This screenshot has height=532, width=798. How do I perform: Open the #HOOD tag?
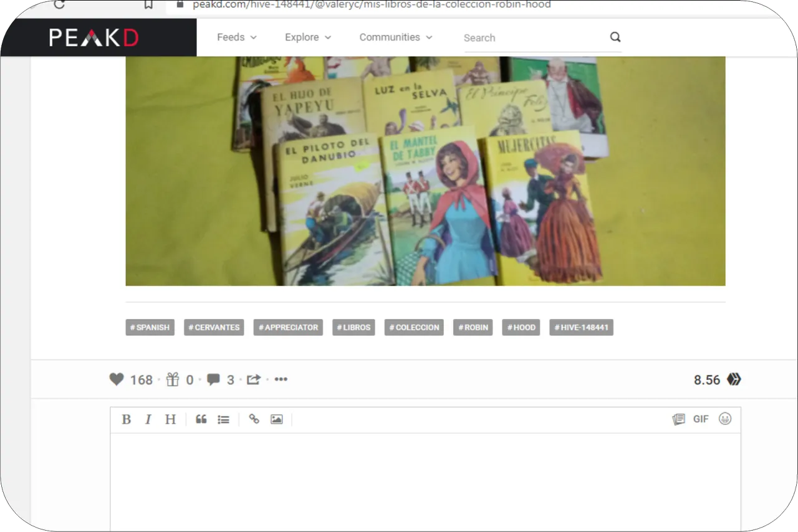click(x=521, y=327)
